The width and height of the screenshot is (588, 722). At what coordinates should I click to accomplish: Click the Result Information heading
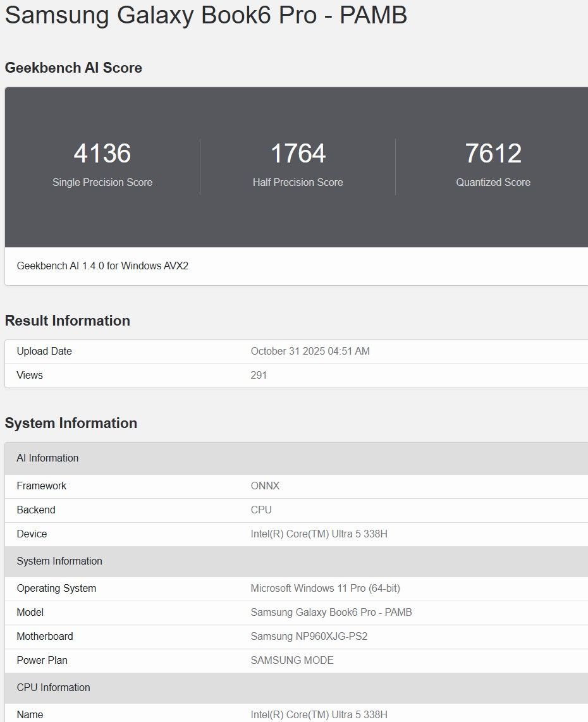pyautogui.click(x=68, y=321)
